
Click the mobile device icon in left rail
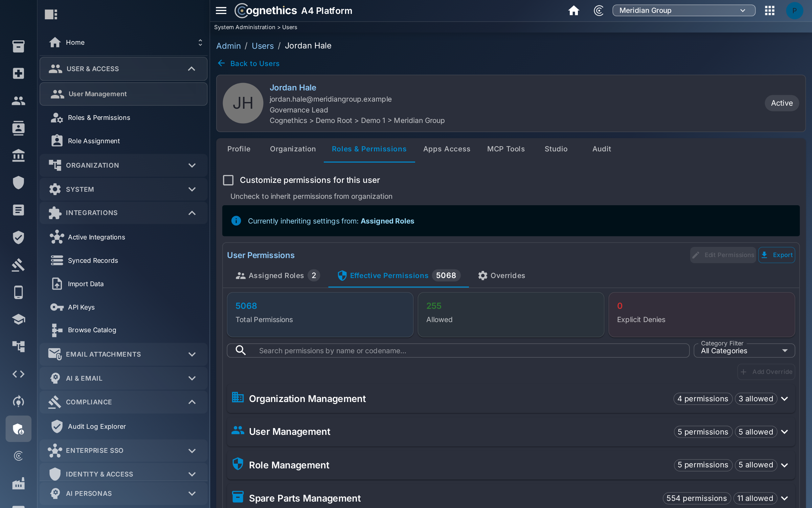point(18,292)
